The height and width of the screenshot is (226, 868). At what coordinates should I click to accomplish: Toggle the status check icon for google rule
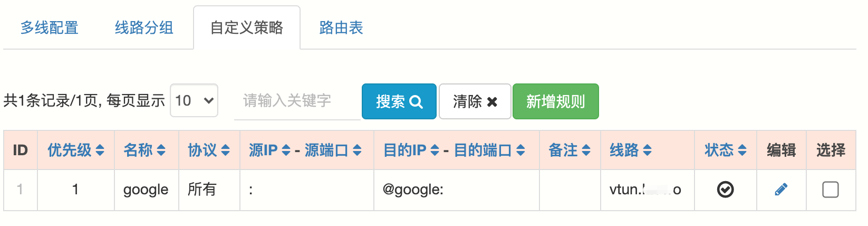725,190
